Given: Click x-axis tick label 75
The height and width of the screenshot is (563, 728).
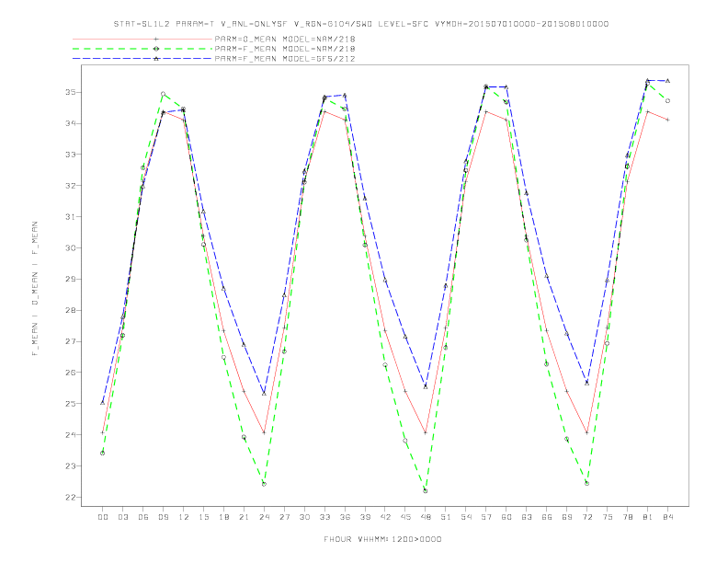Looking at the screenshot, I should [x=608, y=517].
